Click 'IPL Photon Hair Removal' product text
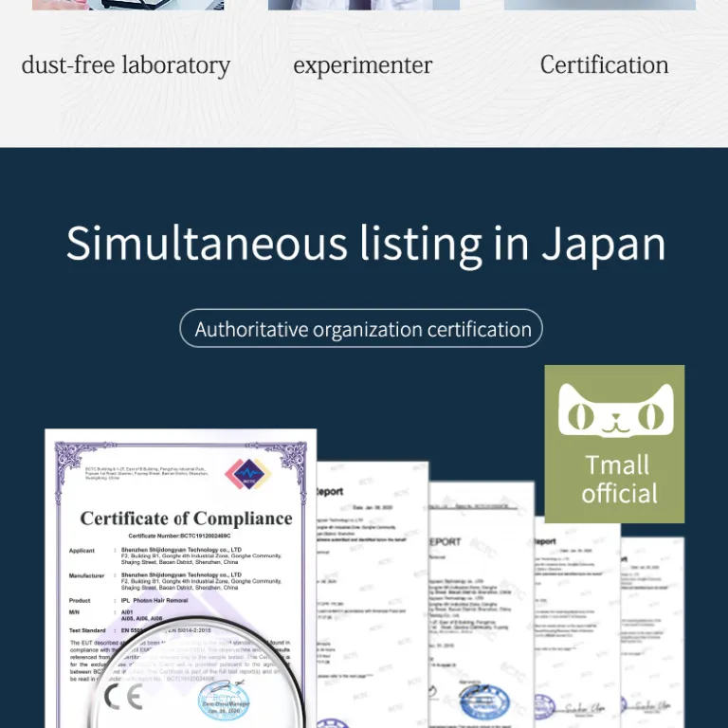Viewport: 728px width, 728px height. [x=155, y=600]
